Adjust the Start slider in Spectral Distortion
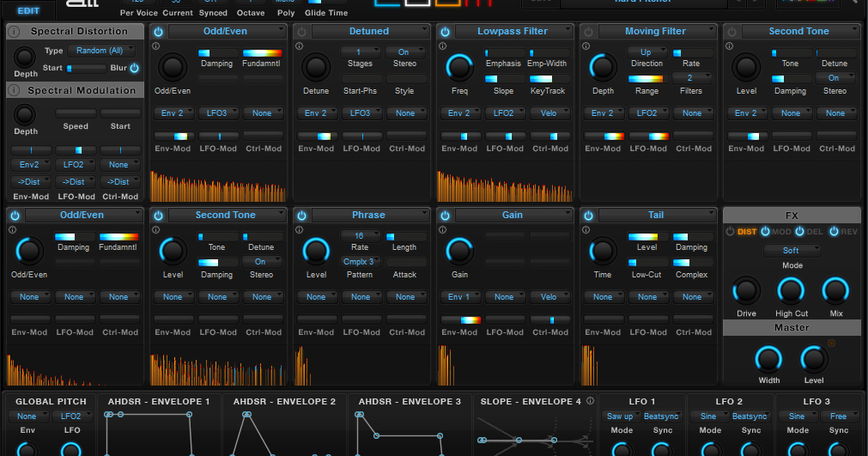The height and width of the screenshot is (456, 868). click(86, 68)
